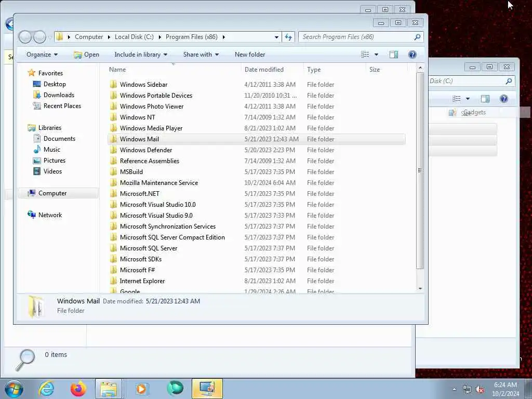
Task: Expand the arrow after Local Disk (C:) breadcrumb
Action: tap(159, 37)
